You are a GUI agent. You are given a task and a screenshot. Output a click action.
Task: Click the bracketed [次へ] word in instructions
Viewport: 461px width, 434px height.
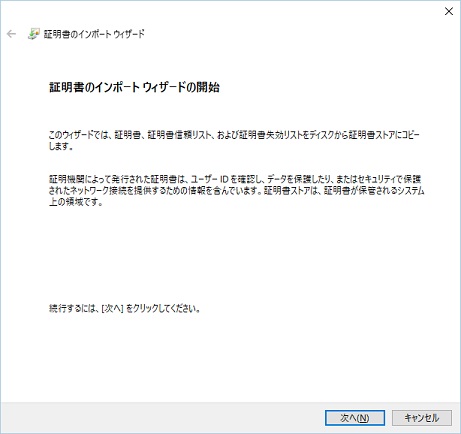(x=112, y=309)
